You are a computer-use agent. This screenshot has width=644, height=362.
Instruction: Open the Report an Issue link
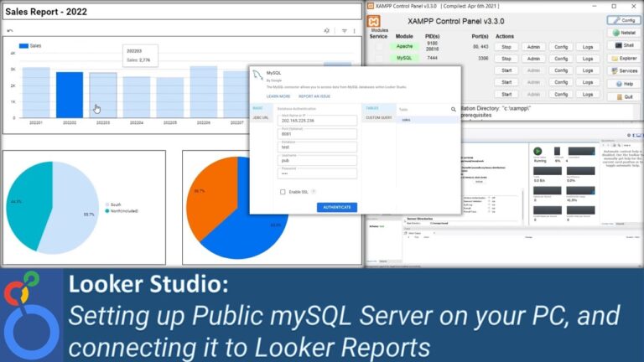(314, 96)
